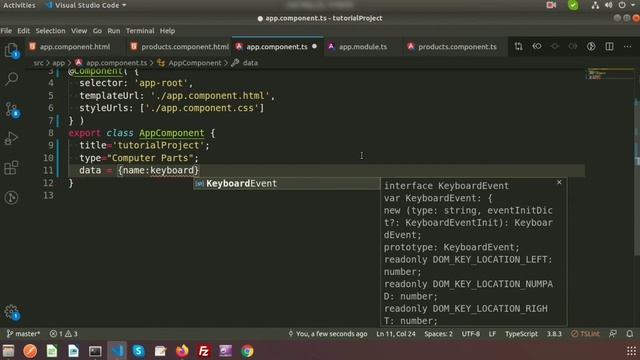The image size is (640, 360).
Task: Place cursor on line 10 type="Computer Parts"
Action: coord(139,158)
